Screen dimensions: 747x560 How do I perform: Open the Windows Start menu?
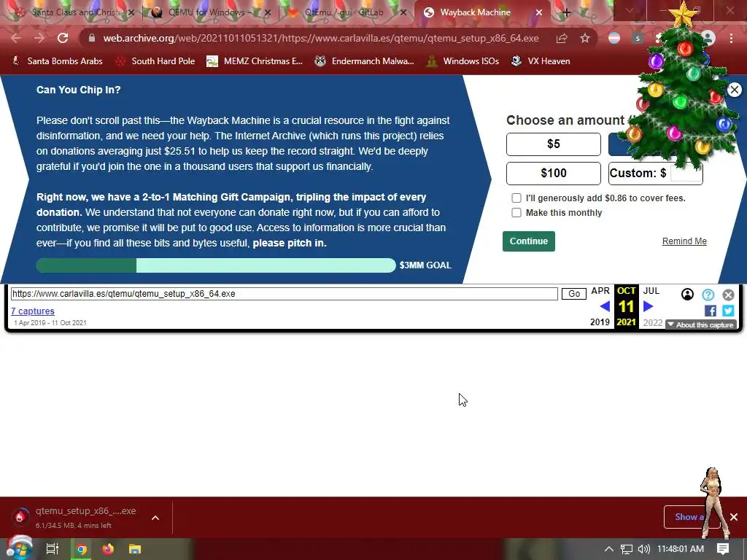tap(18, 548)
